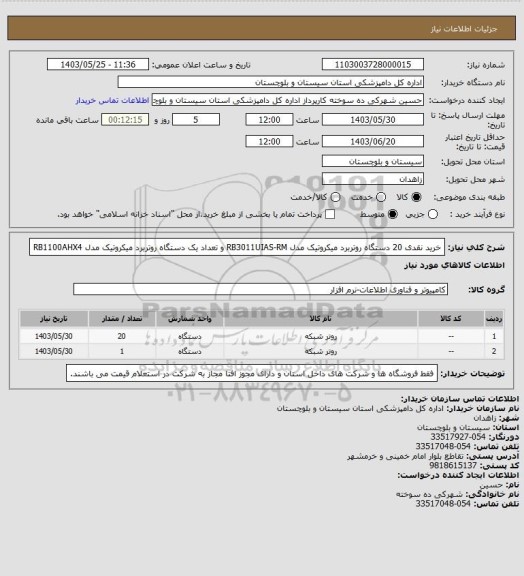
Task: Choose the متوسط purchase type radio
Action: 393,214
